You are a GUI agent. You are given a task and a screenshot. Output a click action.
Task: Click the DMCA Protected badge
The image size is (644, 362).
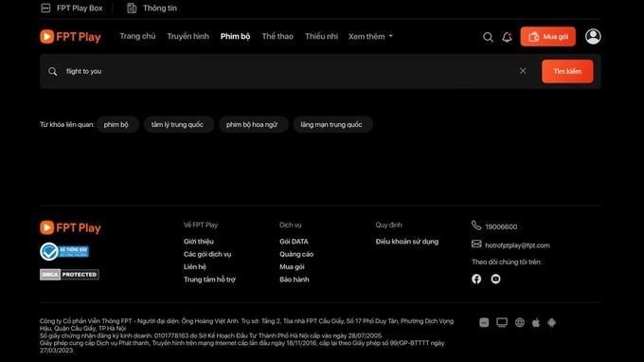(69, 275)
